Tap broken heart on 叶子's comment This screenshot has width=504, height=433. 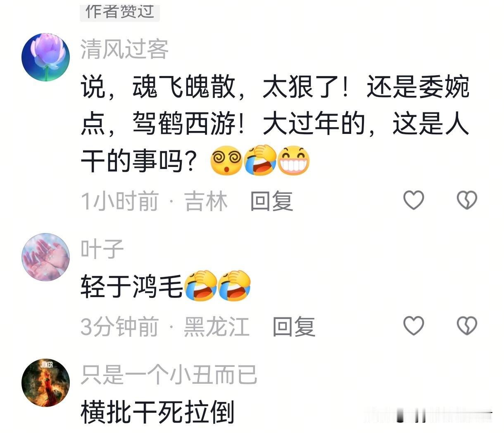point(467,326)
